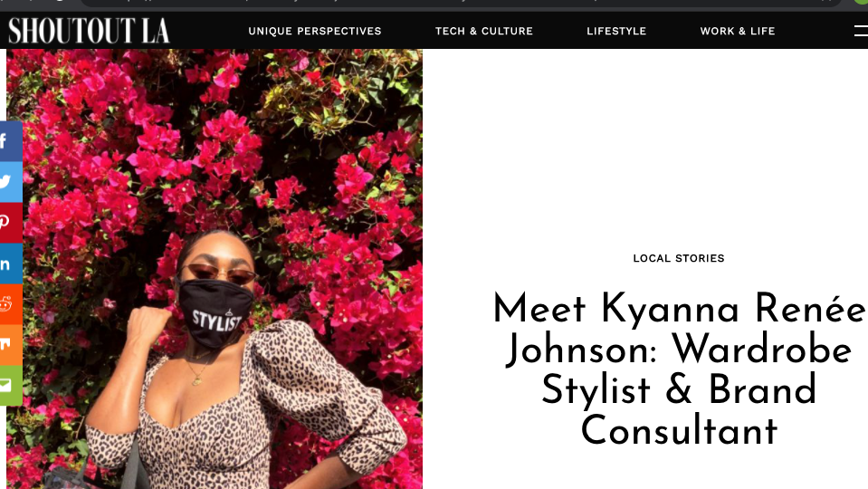
Task: Navigate to Work & Life
Action: (x=738, y=31)
